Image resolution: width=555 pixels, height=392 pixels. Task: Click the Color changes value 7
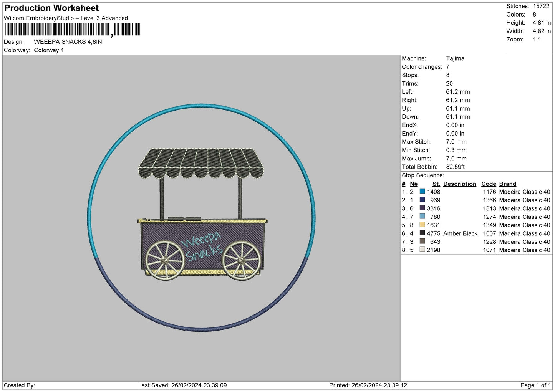(447, 67)
